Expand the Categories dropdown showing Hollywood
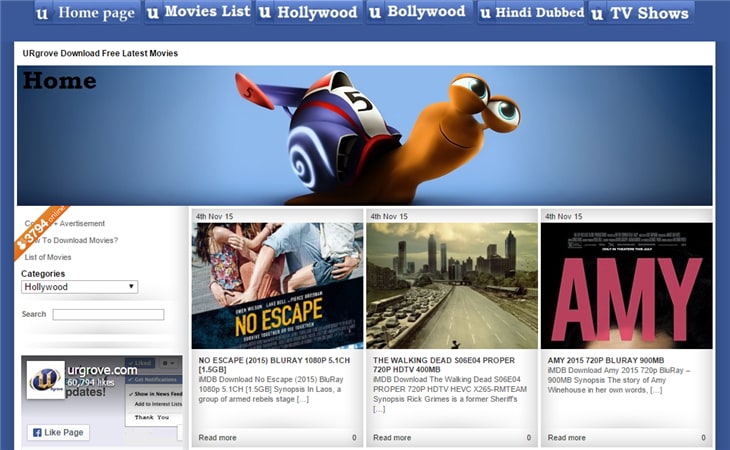The height and width of the screenshot is (450, 730). pyautogui.click(x=80, y=287)
